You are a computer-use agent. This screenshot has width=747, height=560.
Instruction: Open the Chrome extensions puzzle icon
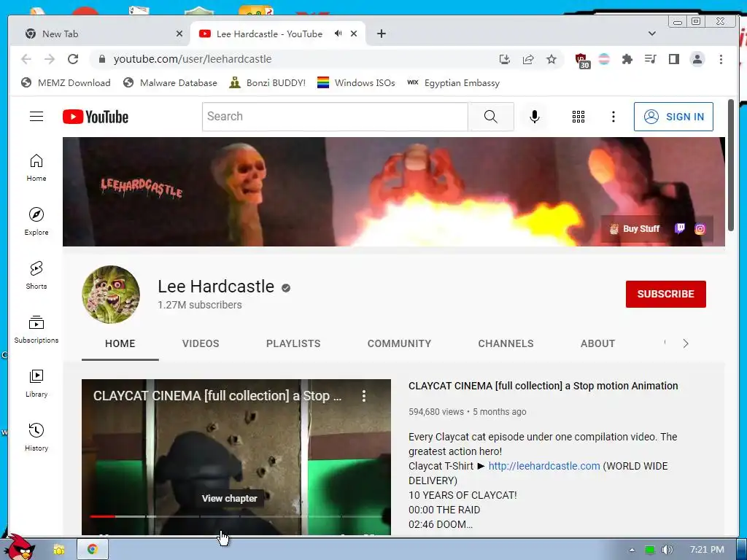pyautogui.click(x=627, y=59)
